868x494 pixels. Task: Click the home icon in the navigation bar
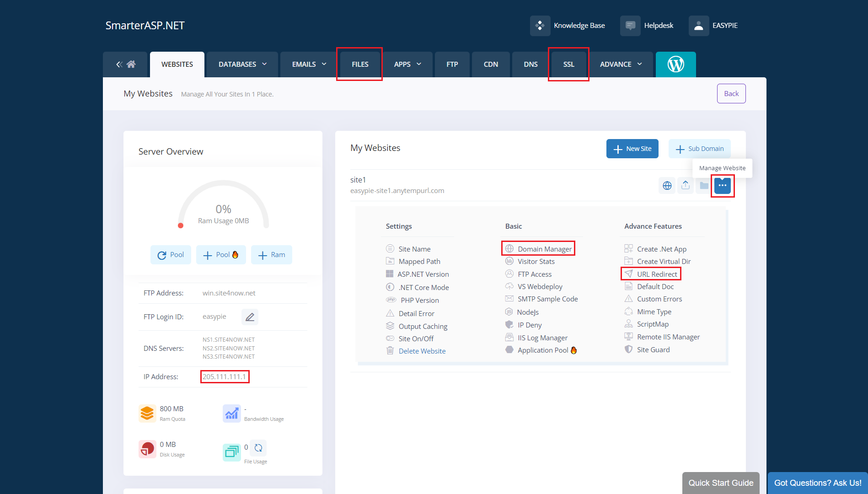point(130,64)
